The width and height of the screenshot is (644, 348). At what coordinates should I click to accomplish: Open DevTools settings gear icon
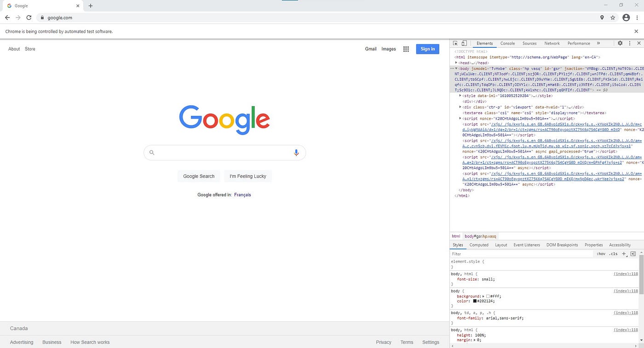coord(620,43)
